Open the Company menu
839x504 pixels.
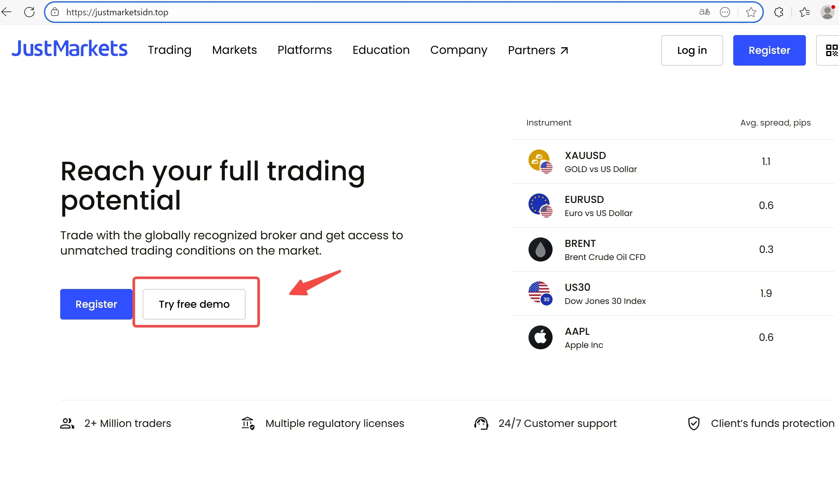459,50
